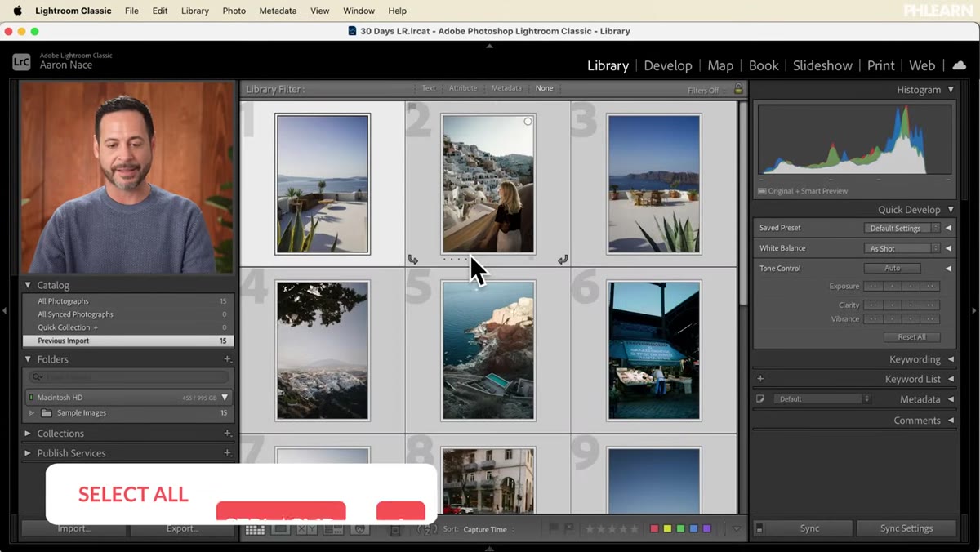Open the Saved Preset dropdown
The width and height of the screenshot is (980, 552).
902,229
